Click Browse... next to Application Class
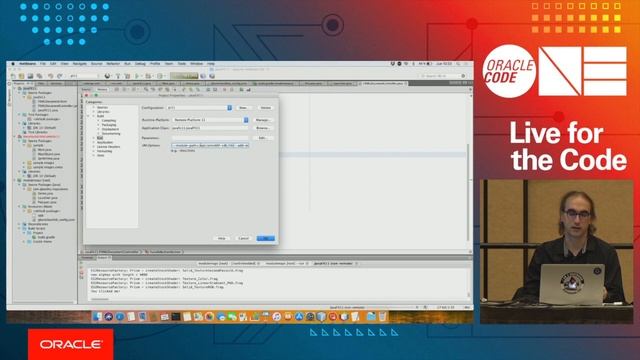 point(262,128)
